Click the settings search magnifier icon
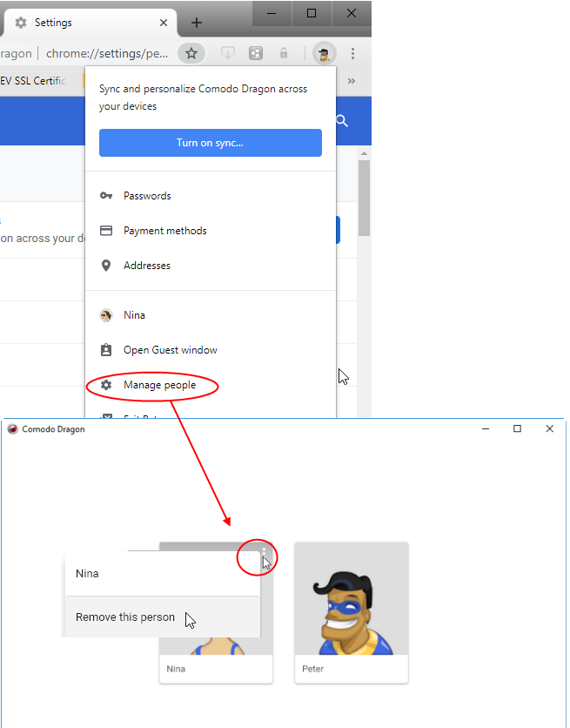Image resolution: width=570 pixels, height=728 pixels. 342,121
